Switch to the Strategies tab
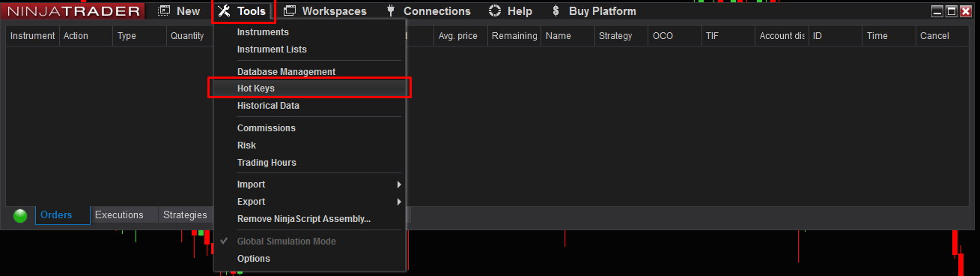 click(185, 215)
